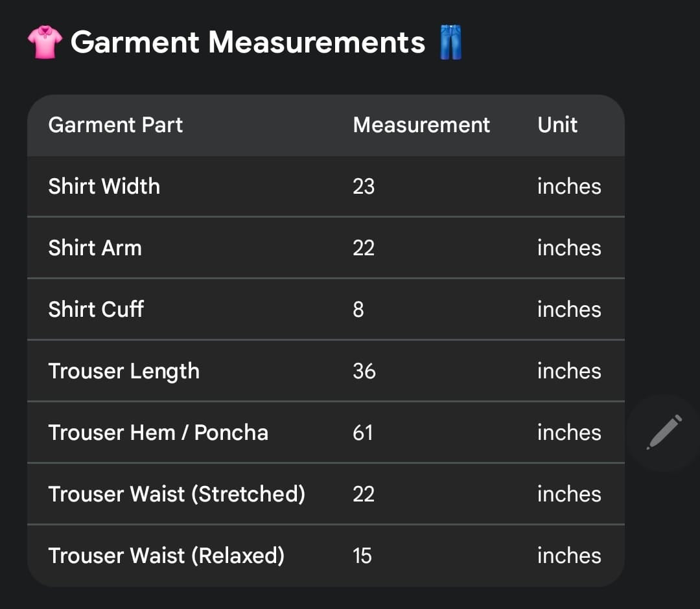The height and width of the screenshot is (609, 700).
Task: Click the Shirt Width row label
Action: pos(104,187)
